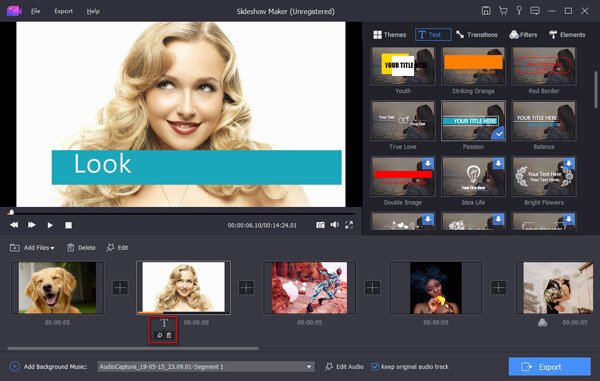This screenshot has width=600, height=381.
Task: Take a snapshot with the camera icon
Action: pyautogui.click(x=320, y=225)
